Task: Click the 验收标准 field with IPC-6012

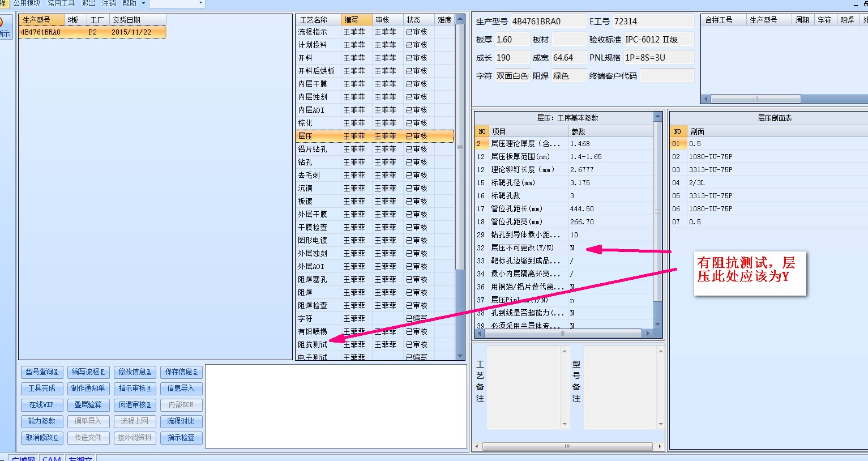Action: pos(659,40)
